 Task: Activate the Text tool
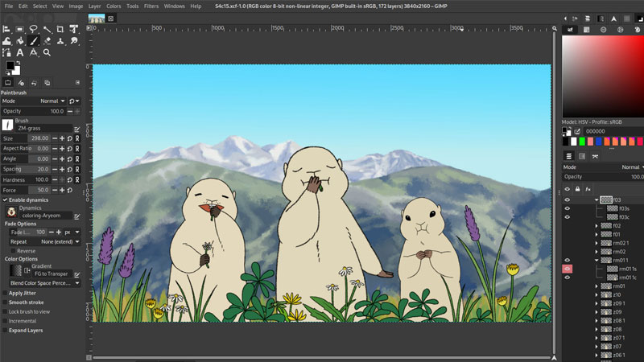click(x=20, y=52)
